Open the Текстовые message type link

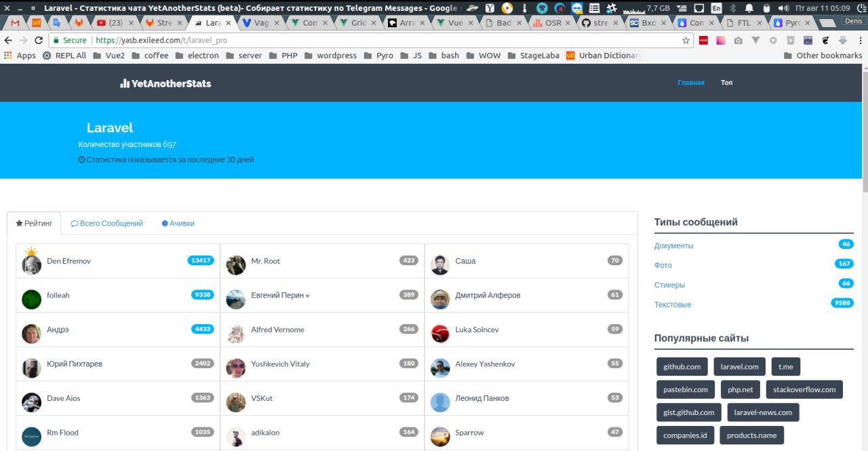[x=673, y=305]
